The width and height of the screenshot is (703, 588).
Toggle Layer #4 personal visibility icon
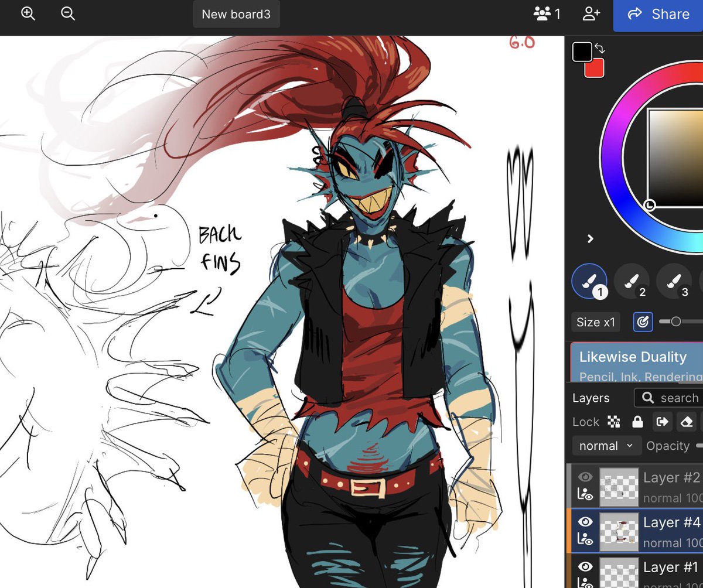point(585,540)
